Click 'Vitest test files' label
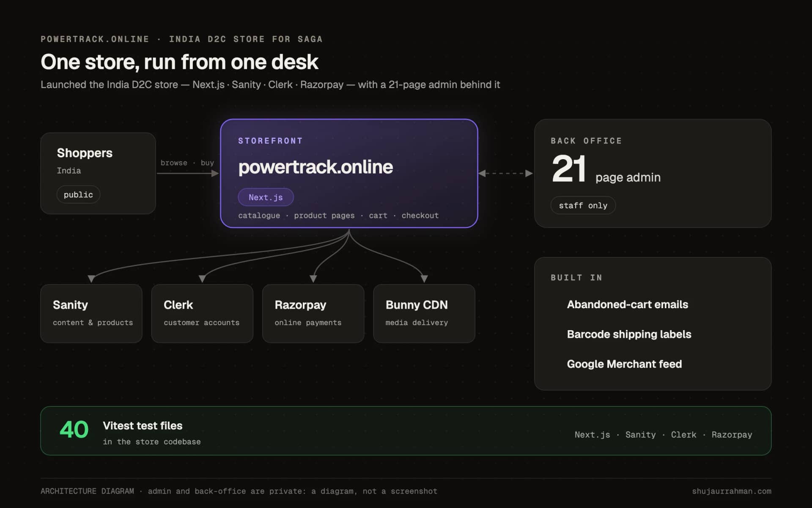The height and width of the screenshot is (508, 812). tap(143, 425)
